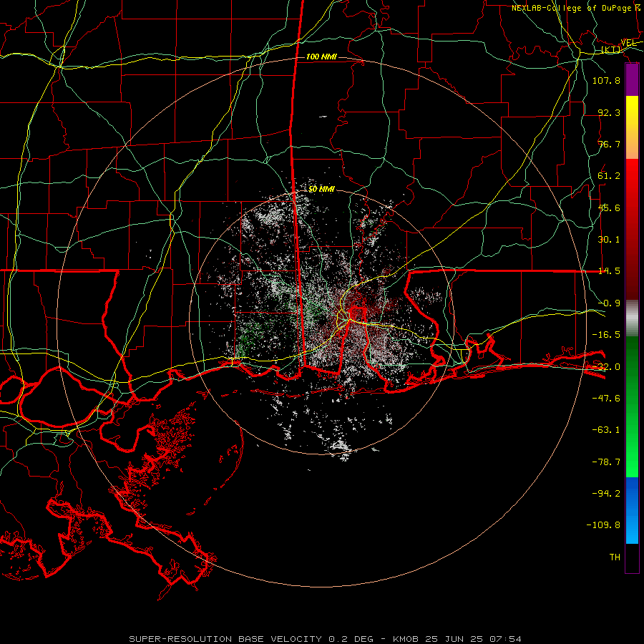Click the [KT] units label
644x644 pixels.
point(610,49)
